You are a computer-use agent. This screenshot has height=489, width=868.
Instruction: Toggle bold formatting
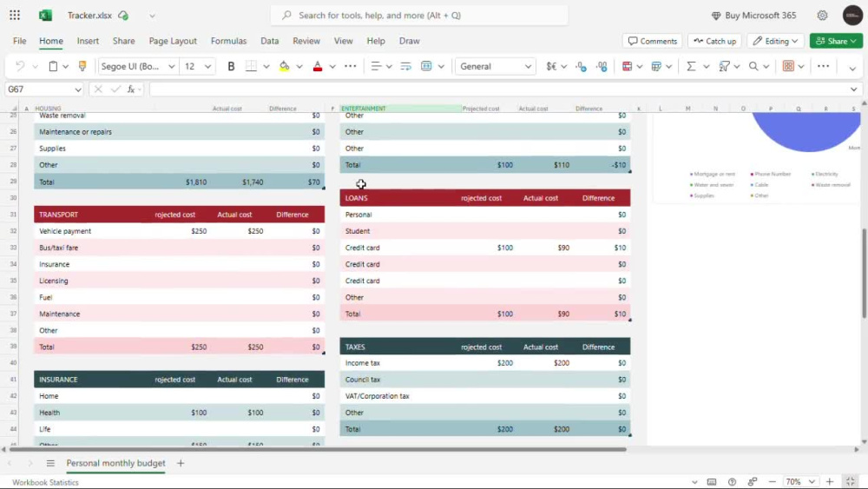click(231, 67)
